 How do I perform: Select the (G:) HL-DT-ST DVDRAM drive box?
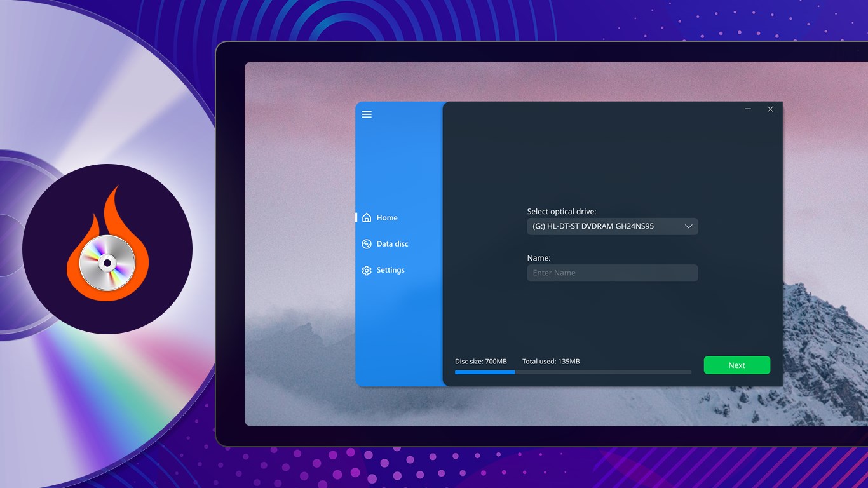point(613,226)
